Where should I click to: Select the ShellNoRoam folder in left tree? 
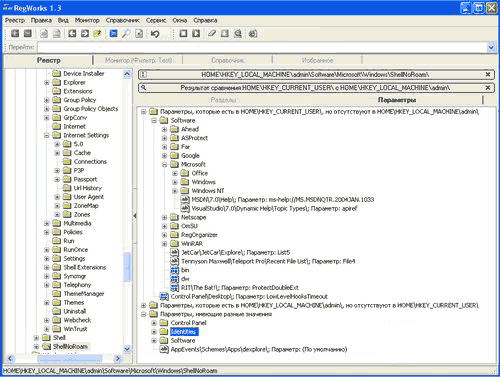[70, 346]
